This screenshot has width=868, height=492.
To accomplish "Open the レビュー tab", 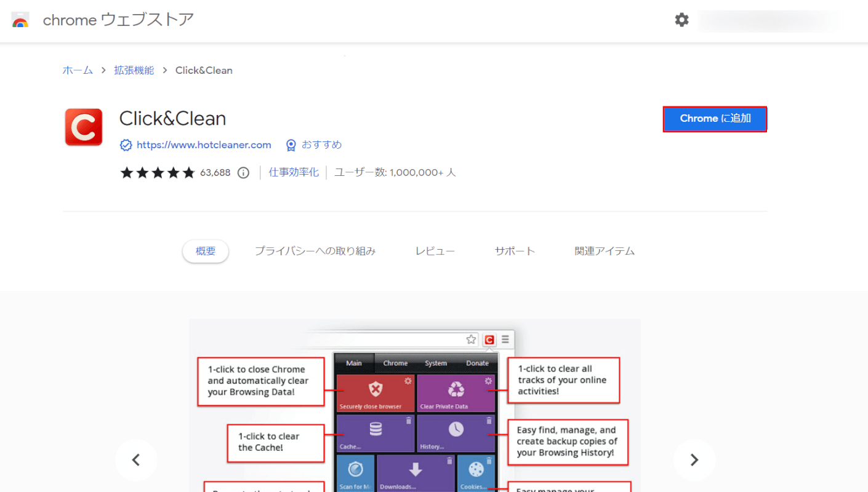I will tap(435, 251).
